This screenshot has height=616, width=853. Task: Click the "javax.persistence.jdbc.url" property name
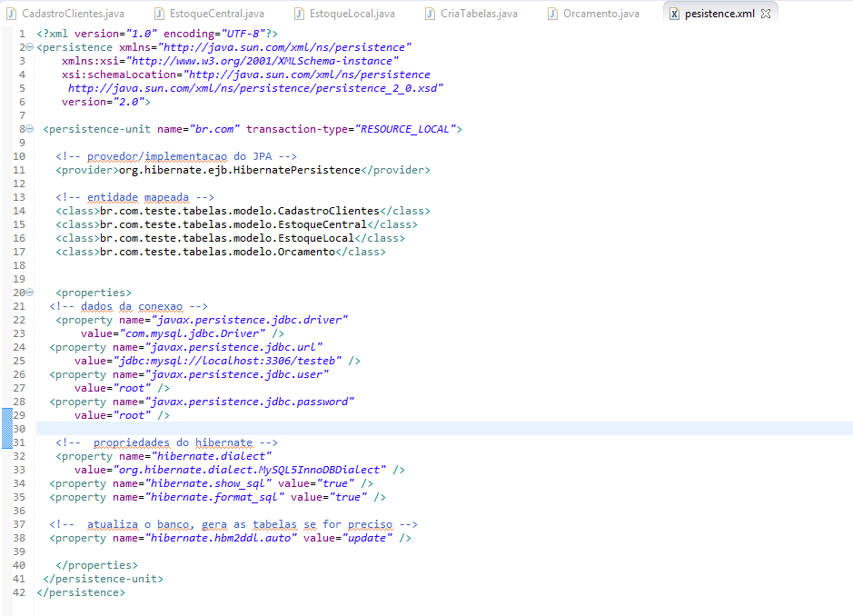click(x=234, y=347)
